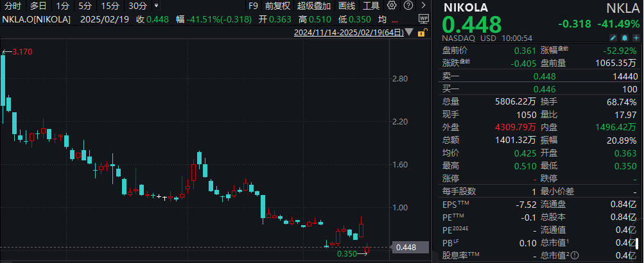Viewport: 644px width, 263px height.
Task: Switch to 多日 multi-day view
Action: pos(38,6)
